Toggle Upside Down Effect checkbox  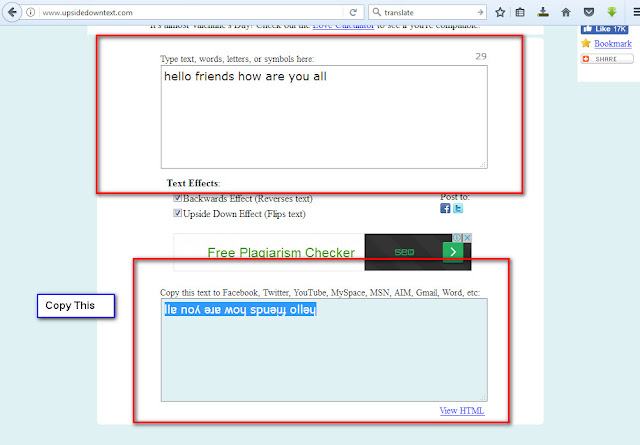pos(178,213)
